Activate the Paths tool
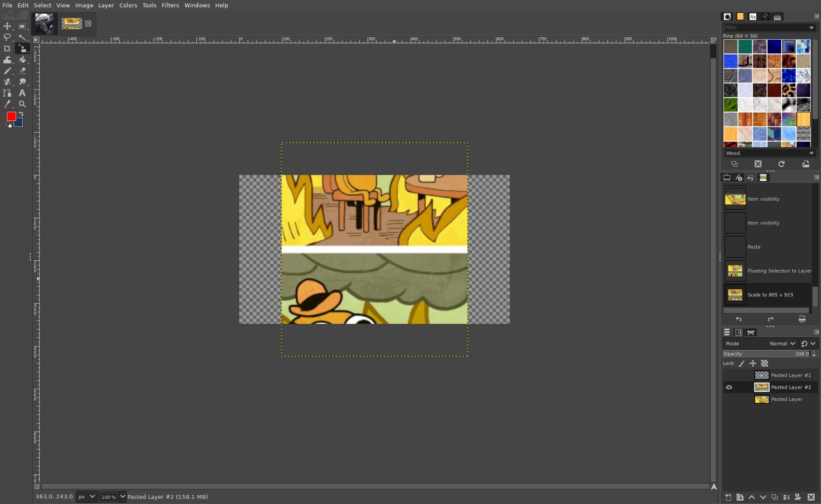821x504 pixels. 8,93
